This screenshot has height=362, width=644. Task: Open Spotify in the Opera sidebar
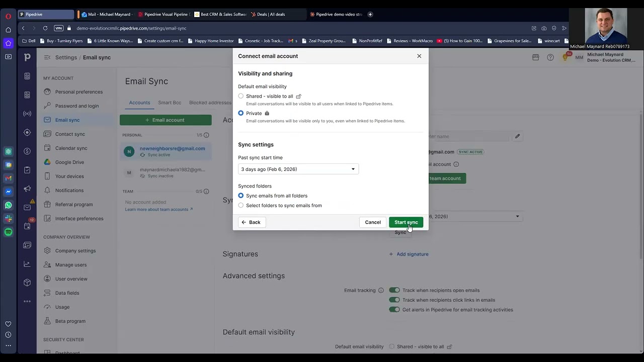[8, 232]
